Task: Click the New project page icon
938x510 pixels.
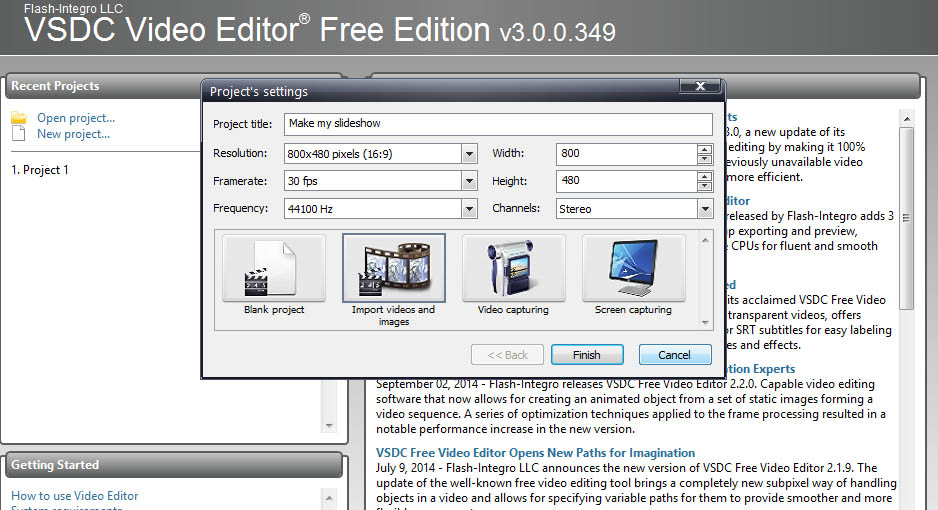Action: click(19, 133)
